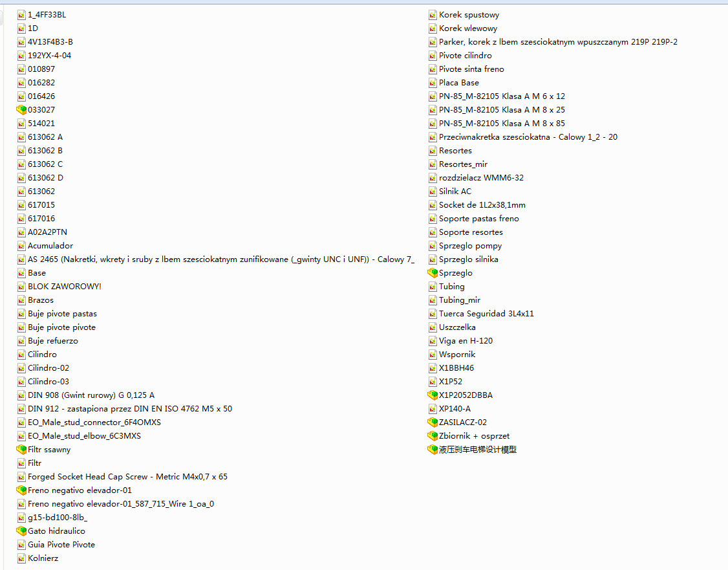Click the part icon beside Kolnierz
728x570 pixels.
pos(21,558)
